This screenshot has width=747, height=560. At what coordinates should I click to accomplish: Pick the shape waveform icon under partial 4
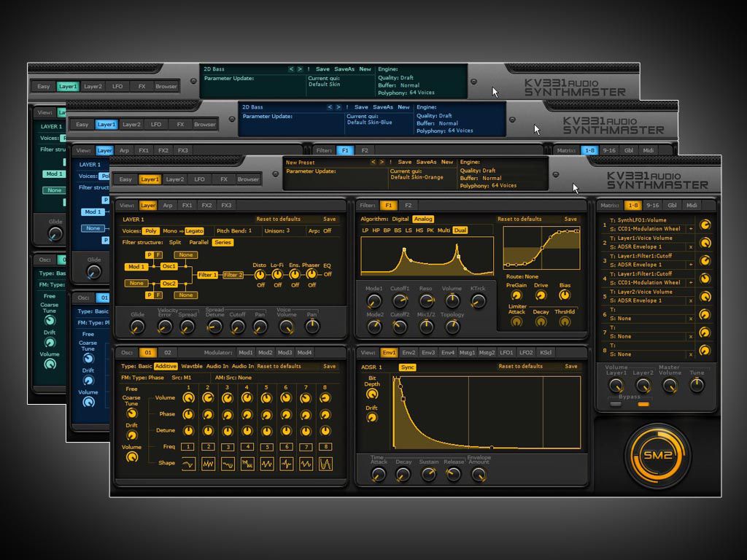coord(247,464)
